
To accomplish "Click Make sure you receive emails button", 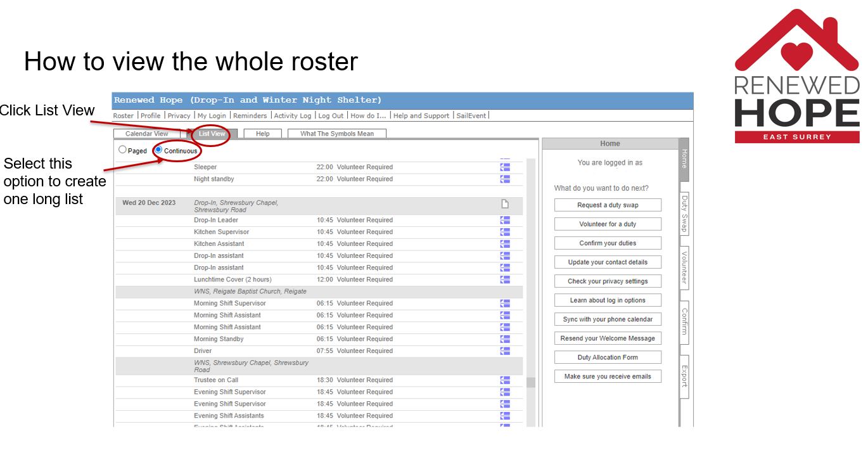I will point(608,377).
